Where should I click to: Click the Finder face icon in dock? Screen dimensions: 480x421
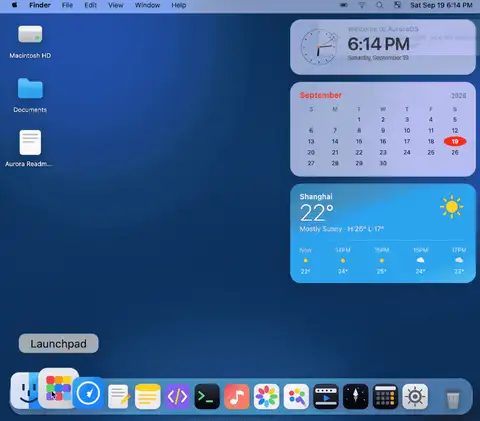coord(25,391)
